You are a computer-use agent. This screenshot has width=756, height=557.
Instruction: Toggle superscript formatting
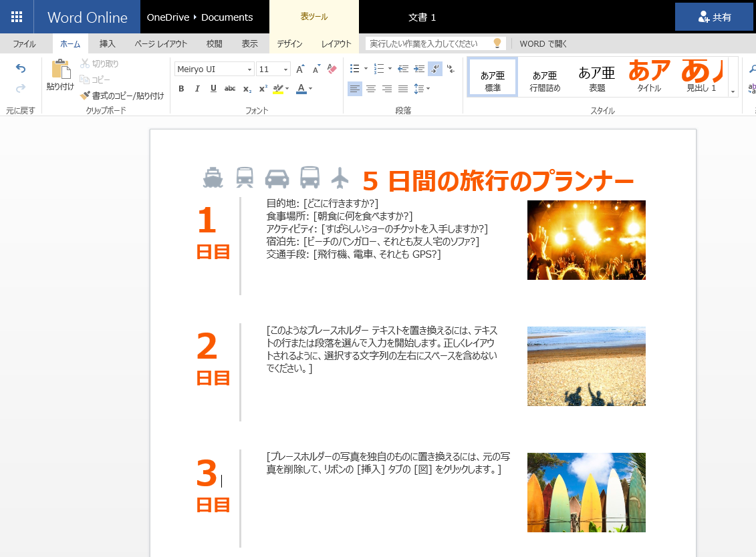pos(263,89)
